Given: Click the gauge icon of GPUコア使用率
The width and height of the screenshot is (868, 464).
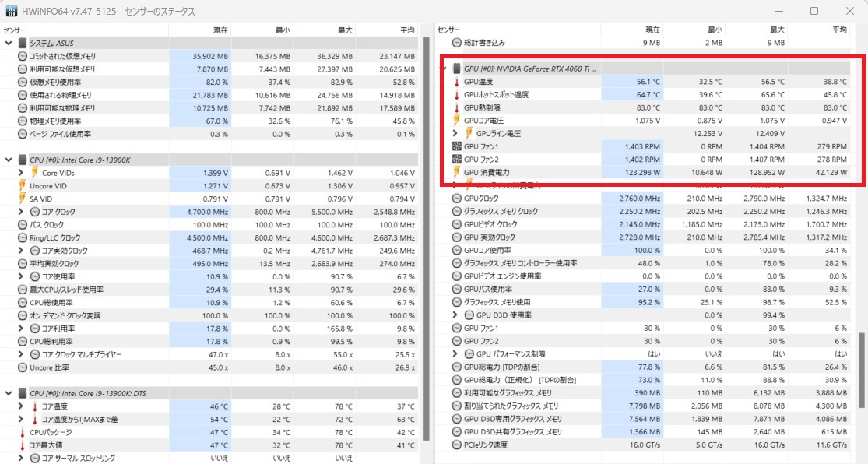Looking at the screenshot, I should [457, 250].
